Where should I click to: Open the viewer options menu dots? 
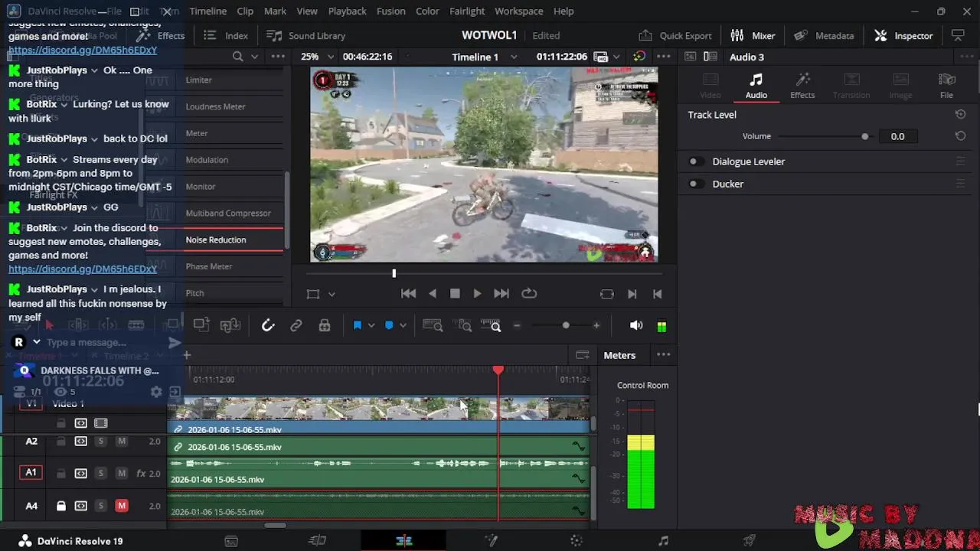click(x=663, y=57)
